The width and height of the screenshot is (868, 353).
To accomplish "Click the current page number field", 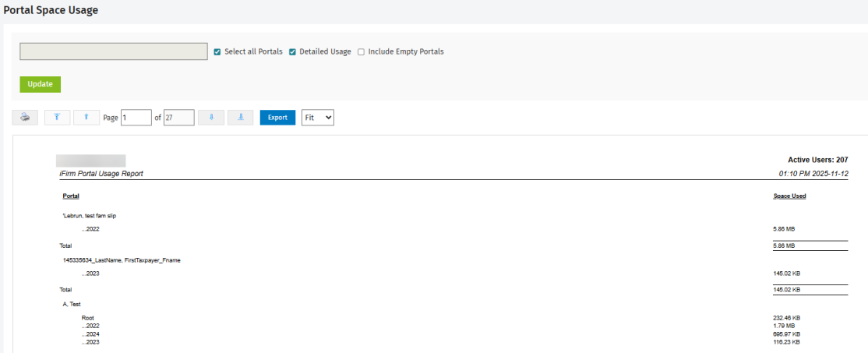I will click(136, 118).
